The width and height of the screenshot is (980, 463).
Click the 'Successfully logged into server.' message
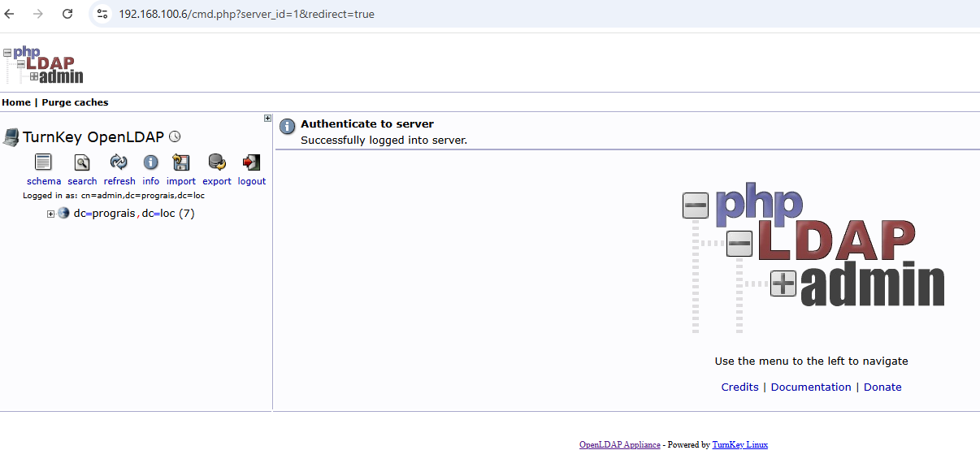coord(384,140)
